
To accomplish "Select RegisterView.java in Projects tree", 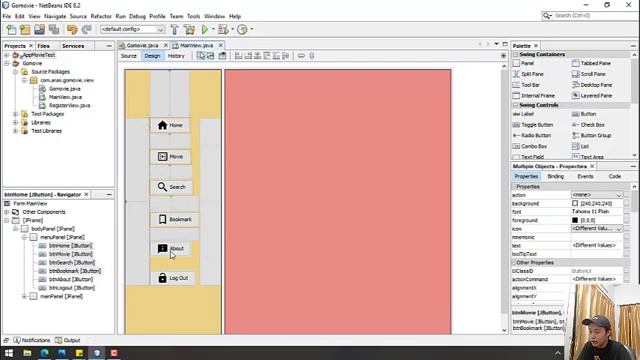I will pyautogui.click(x=69, y=106).
